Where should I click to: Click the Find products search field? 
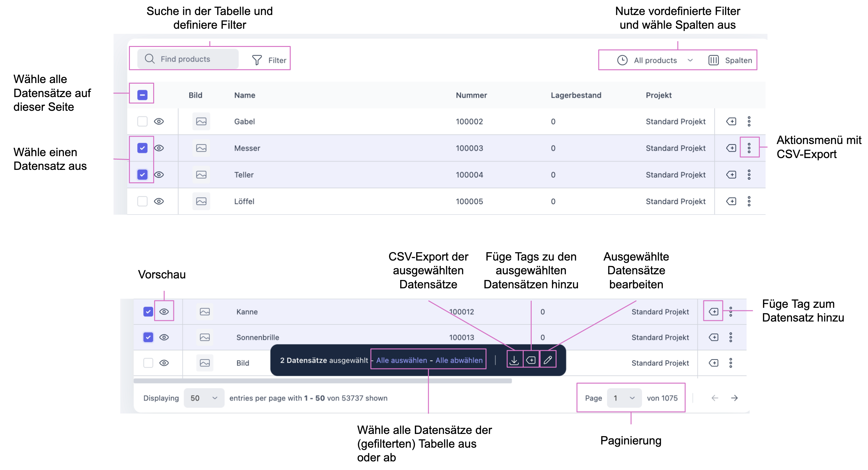[x=189, y=59]
